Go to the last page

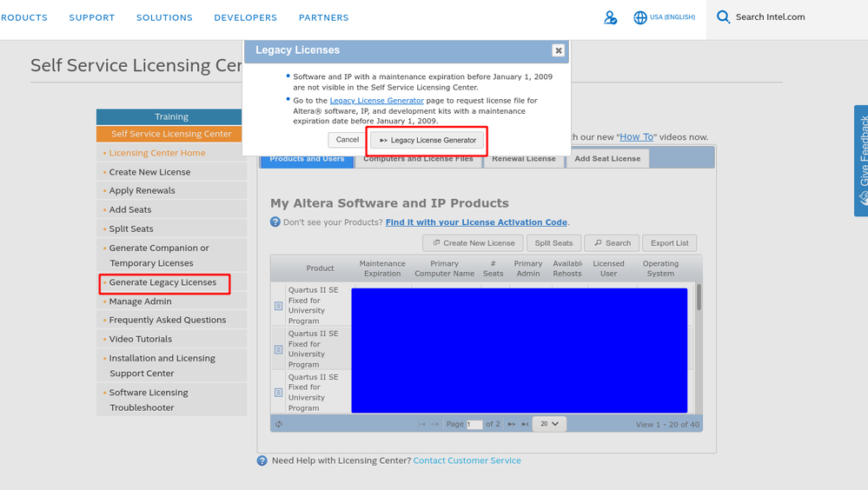(x=525, y=424)
